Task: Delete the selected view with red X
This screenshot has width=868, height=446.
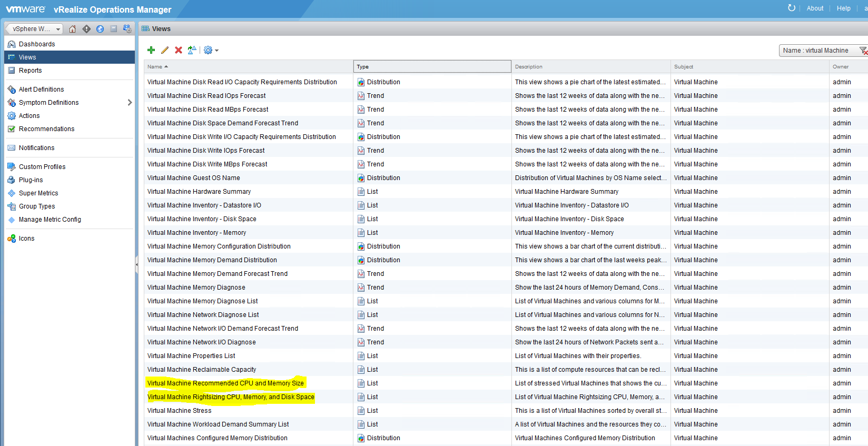Action: (x=179, y=50)
